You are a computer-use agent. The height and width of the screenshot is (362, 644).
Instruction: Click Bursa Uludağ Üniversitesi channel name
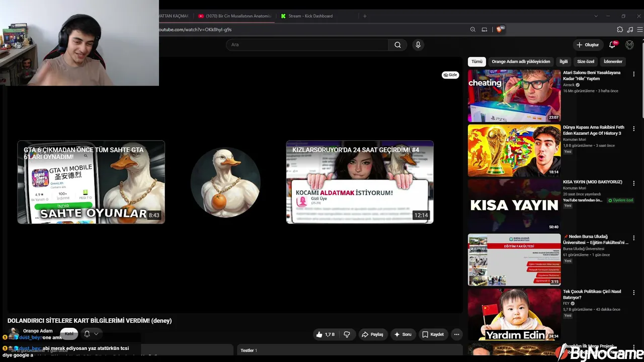coord(584,249)
